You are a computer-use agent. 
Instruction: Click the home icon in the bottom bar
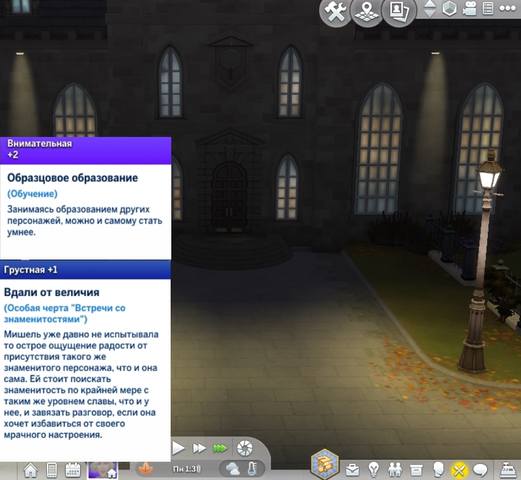tap(31, 470)
